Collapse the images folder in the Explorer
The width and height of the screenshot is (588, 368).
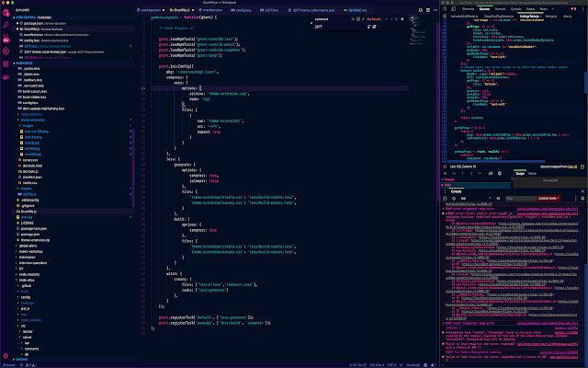pos(28,126)
